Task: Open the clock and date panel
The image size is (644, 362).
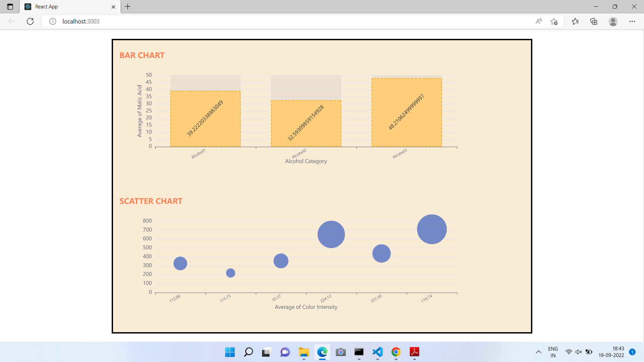Action: coord(611,352)
